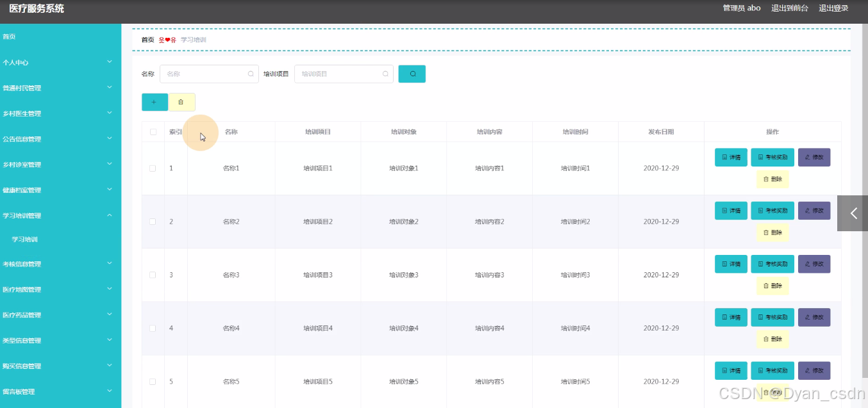Screen dimensions: 868x408
Task: Select the 学习培训 submenu item
Action: [60, 240]
